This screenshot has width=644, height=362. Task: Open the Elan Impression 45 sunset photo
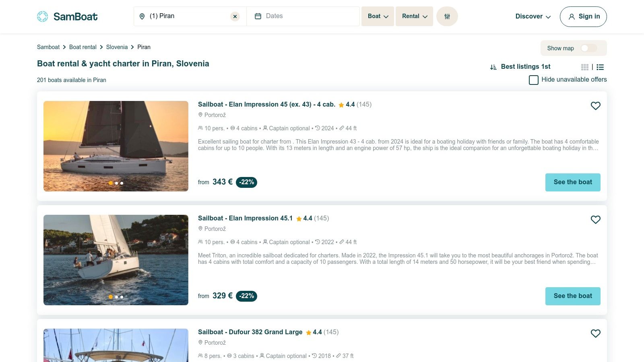[x=116, y=146]
